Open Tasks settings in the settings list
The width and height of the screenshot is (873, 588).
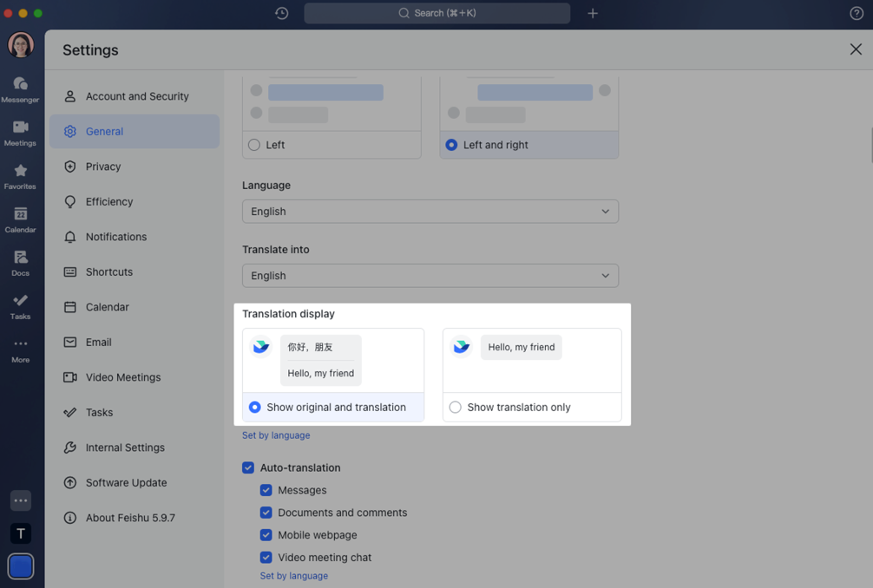(135, 412)
